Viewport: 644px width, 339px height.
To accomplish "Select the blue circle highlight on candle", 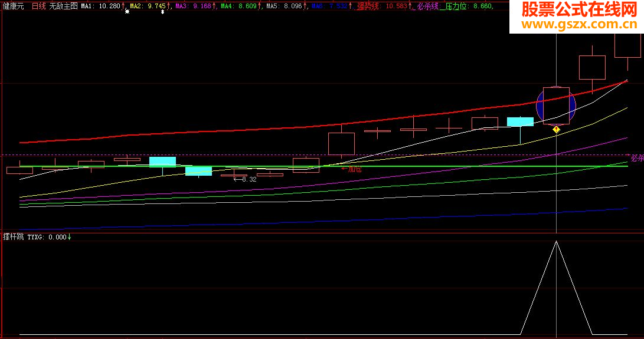I will pos(556,106).
